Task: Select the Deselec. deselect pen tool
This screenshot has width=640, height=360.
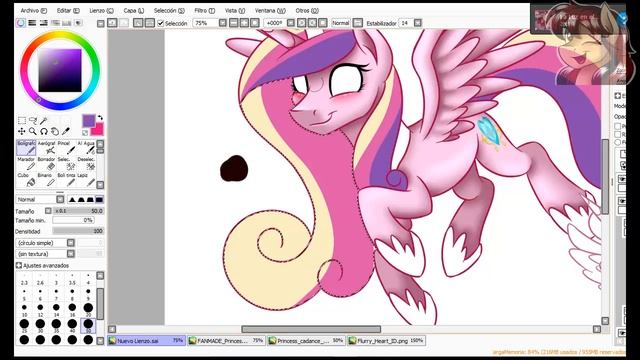Action: [x=86, y=164]
